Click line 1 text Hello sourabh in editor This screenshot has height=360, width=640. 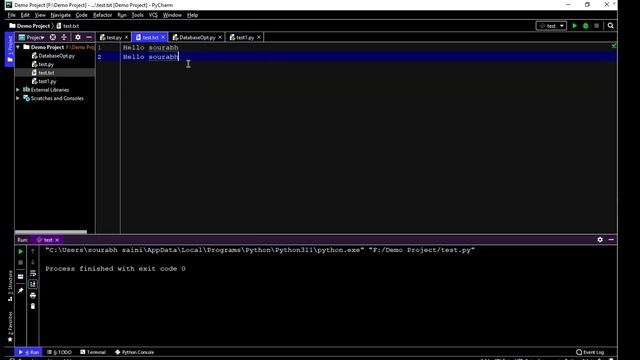tap(151, 47)
